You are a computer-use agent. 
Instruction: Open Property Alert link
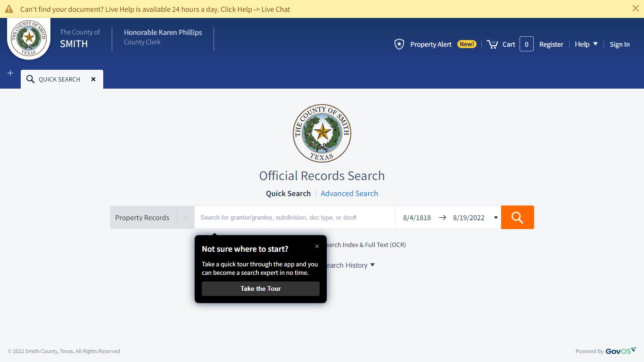click(431, 44)
